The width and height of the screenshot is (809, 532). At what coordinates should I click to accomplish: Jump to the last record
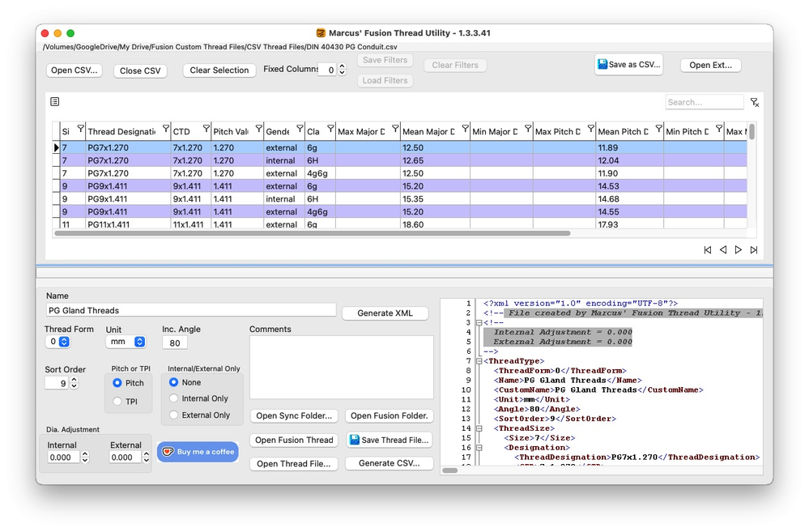[x=754, y=249]
